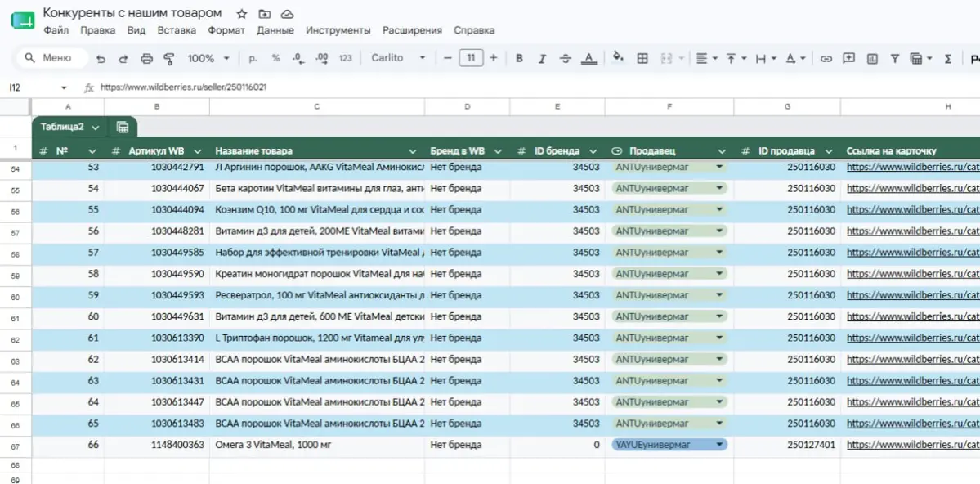Image resolution: width=980 pixels, height=484 pixels.
Task: Print the spreadsheet
Action: 146,58
